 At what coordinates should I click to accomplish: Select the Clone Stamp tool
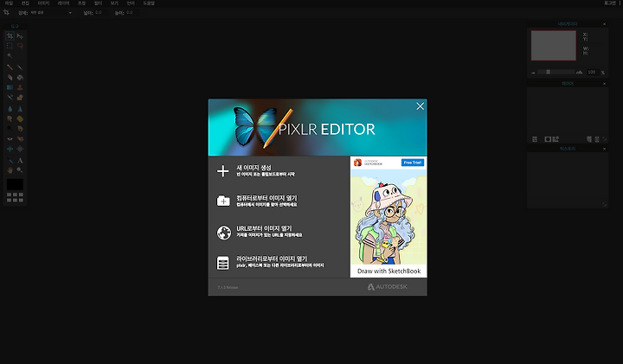(20, 87)
